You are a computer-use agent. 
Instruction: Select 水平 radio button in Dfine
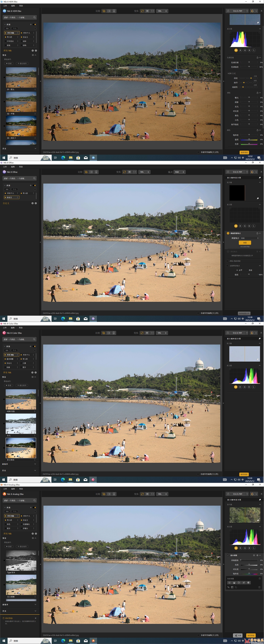(237, 270)
